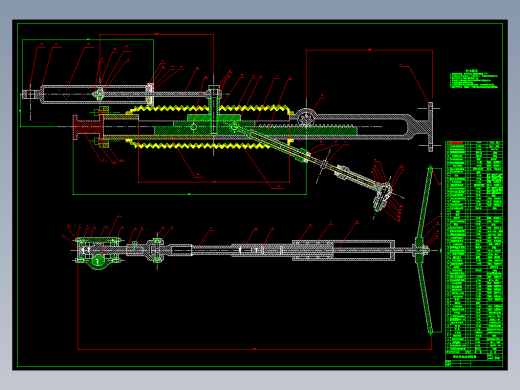Click the green technical notes text block
520x390 pixels.
coord(473,79)
